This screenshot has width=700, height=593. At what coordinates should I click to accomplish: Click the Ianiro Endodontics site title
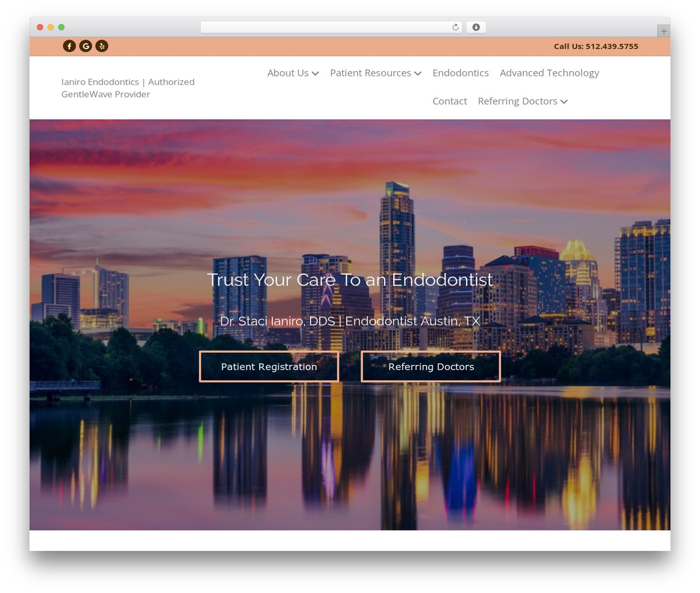point(128,88)
